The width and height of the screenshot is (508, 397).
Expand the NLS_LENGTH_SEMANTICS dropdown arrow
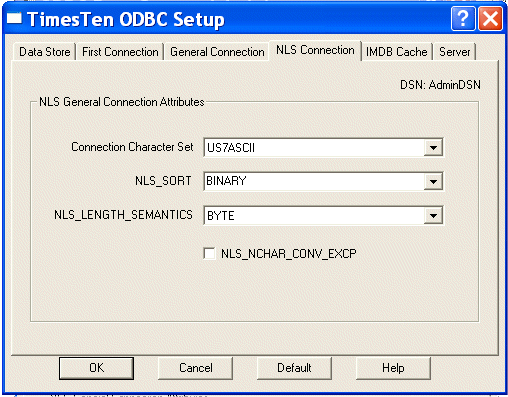pyautogui.click(x=433, y=216)
